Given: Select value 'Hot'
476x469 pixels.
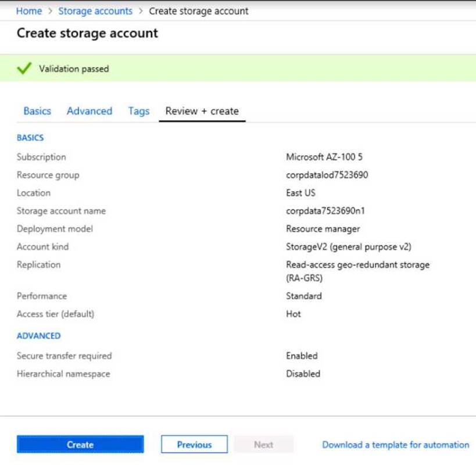Looking at the screenshot, I should point(294,314).
